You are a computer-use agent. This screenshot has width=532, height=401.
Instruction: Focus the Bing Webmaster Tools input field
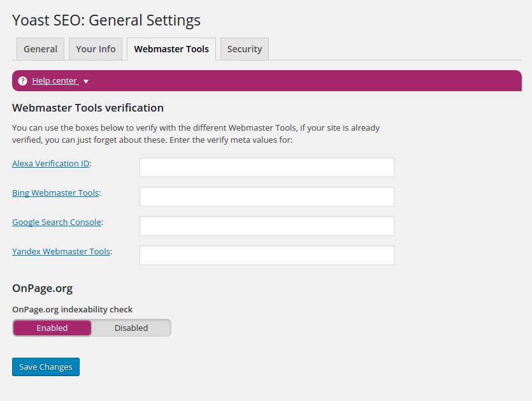267,196
